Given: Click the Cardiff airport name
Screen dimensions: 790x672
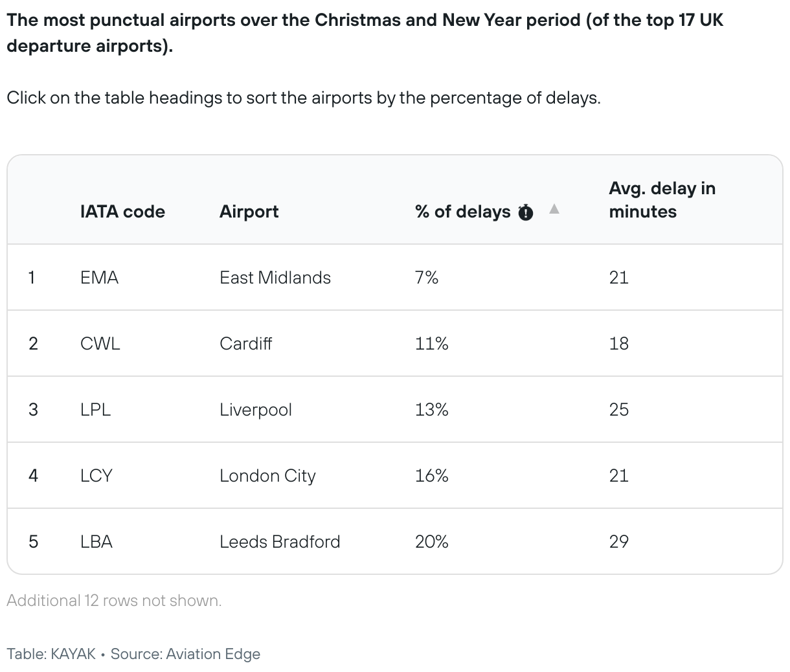Looking at the screenshot, I should coord(245,344).
